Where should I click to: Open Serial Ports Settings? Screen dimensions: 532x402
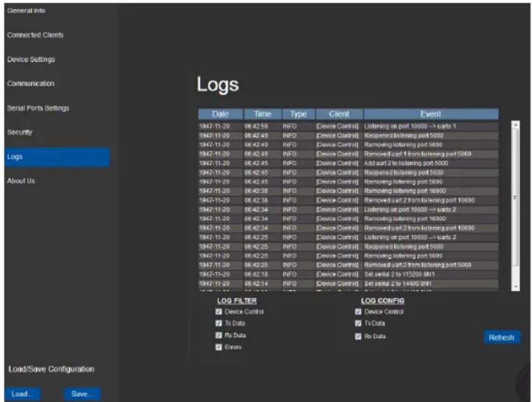[x=39, y=108]
